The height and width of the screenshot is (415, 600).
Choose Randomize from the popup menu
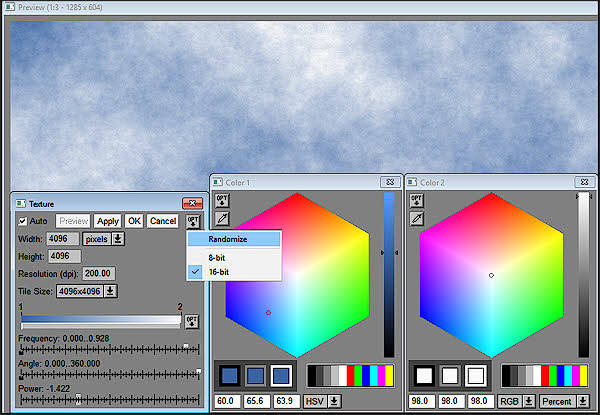[228, 239]
